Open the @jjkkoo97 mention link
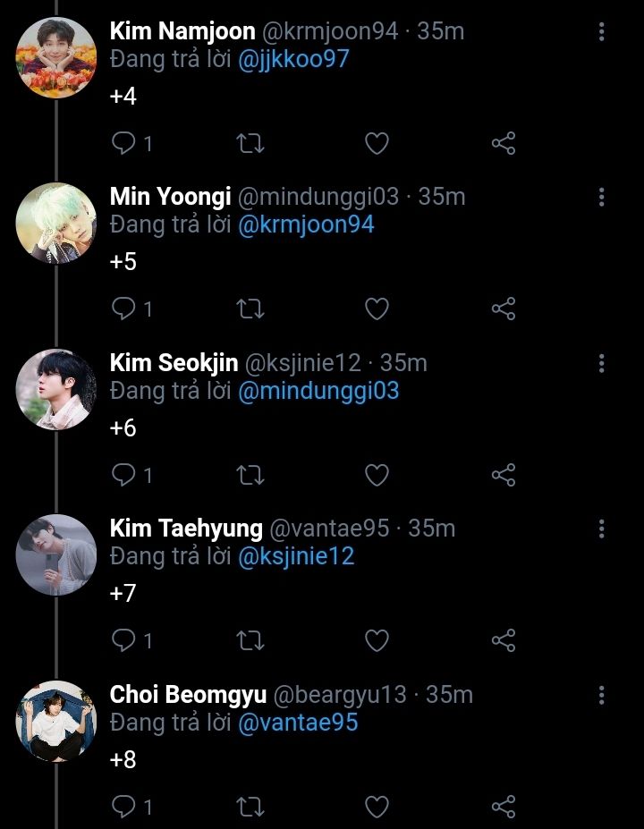 coord(293,59)
